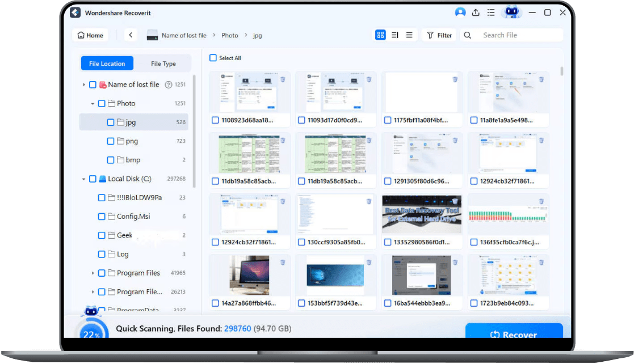Click the 22% scanning progress indicator
Viewport: 634px width, 364px height.
click(x=92, y=329)
